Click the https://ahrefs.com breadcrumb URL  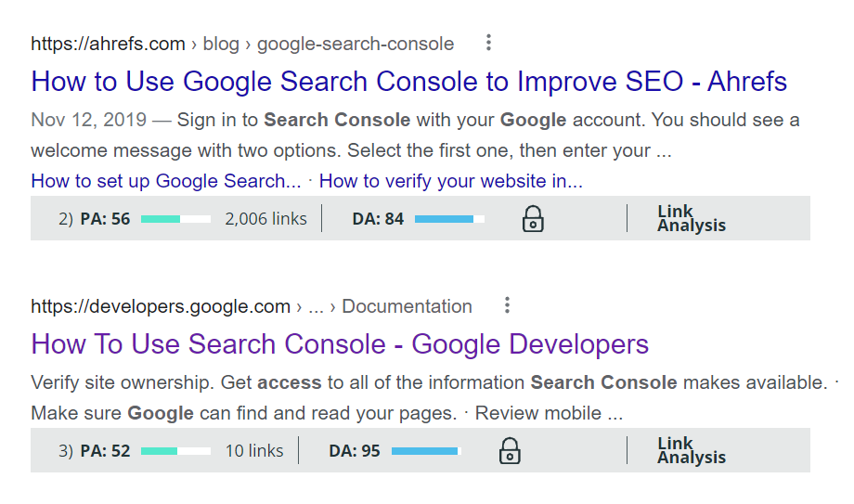108,44
